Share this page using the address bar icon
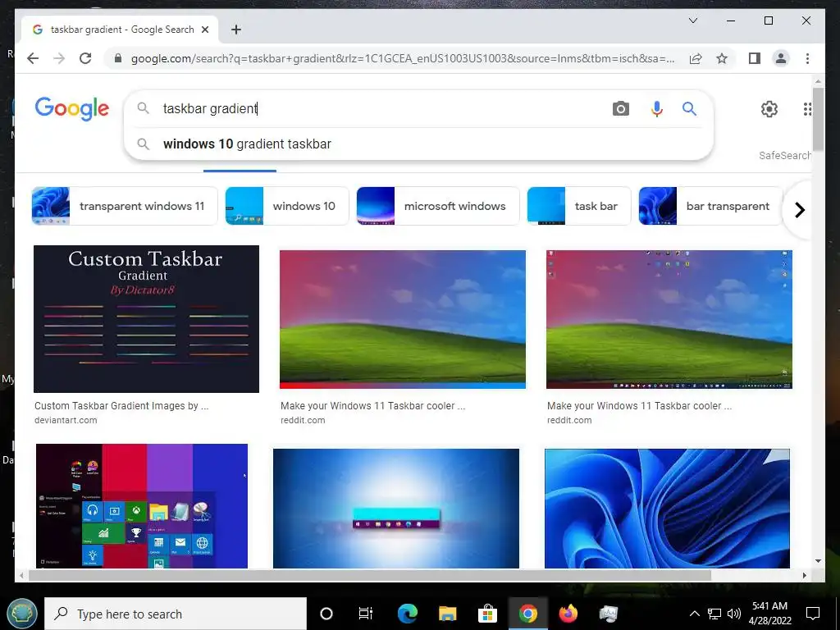Viewport: 840px width, 630px height. coord(696,58)
